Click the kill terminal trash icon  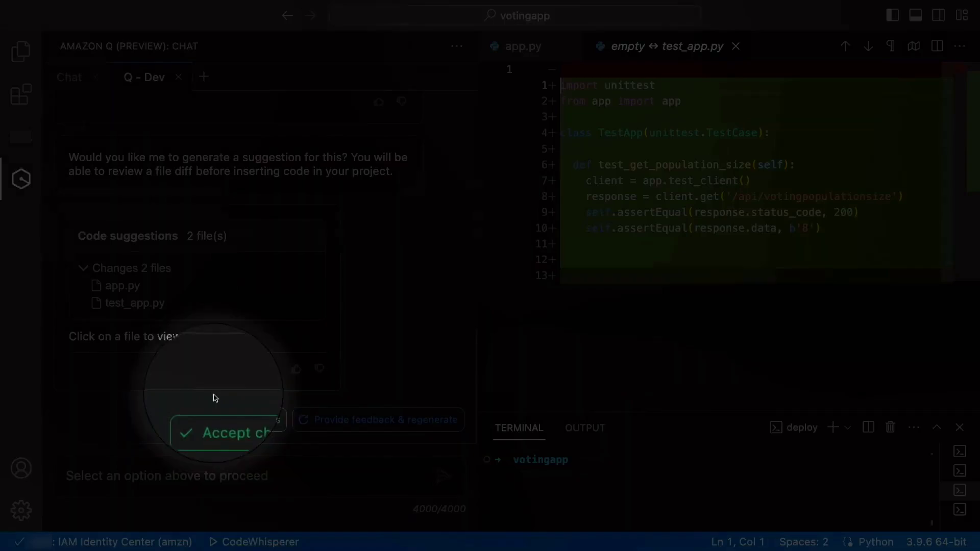890,427
